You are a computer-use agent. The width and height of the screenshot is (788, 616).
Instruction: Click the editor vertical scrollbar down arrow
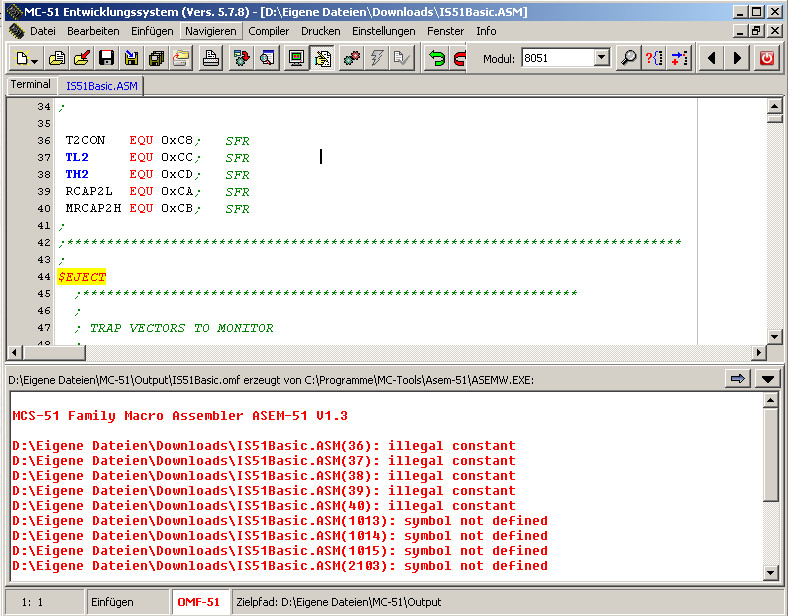pyautogui.click(x=774, y=337)
